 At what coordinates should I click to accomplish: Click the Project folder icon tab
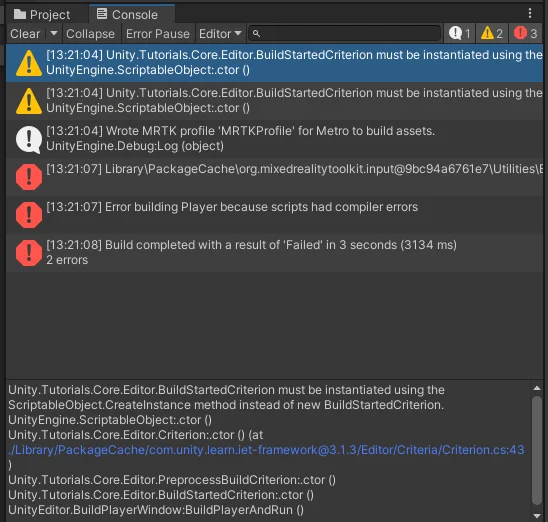tap(20, 14)
